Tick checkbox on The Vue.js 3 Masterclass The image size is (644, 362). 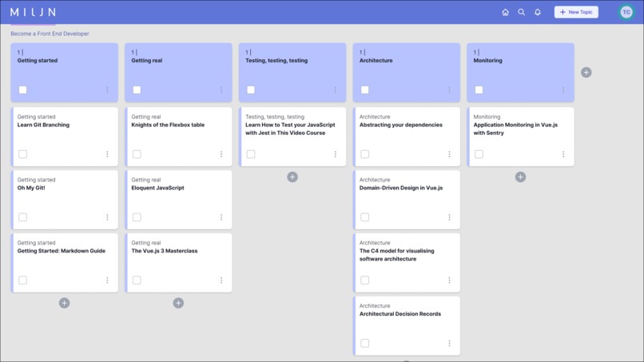click(x=137, y=280)
